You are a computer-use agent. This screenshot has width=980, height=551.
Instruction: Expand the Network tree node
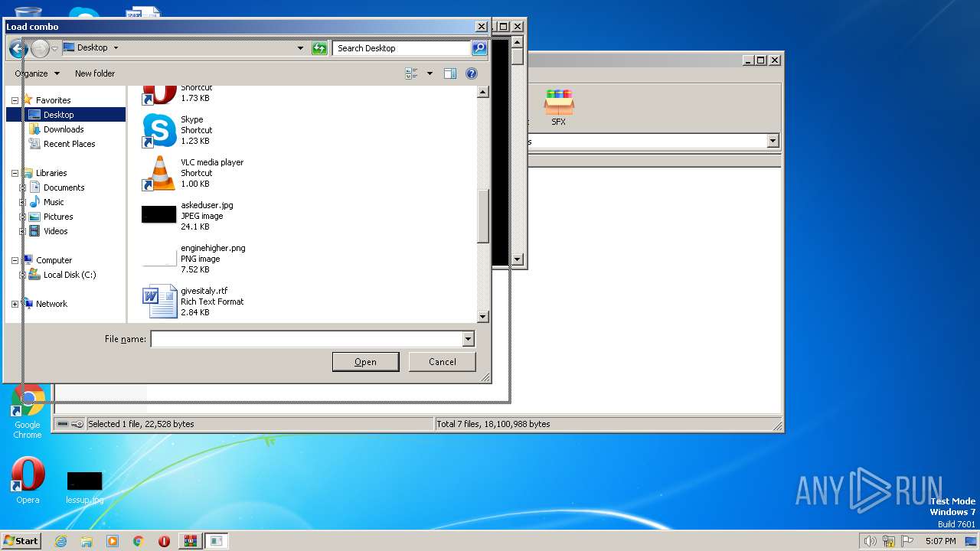(x=15, y=304)
